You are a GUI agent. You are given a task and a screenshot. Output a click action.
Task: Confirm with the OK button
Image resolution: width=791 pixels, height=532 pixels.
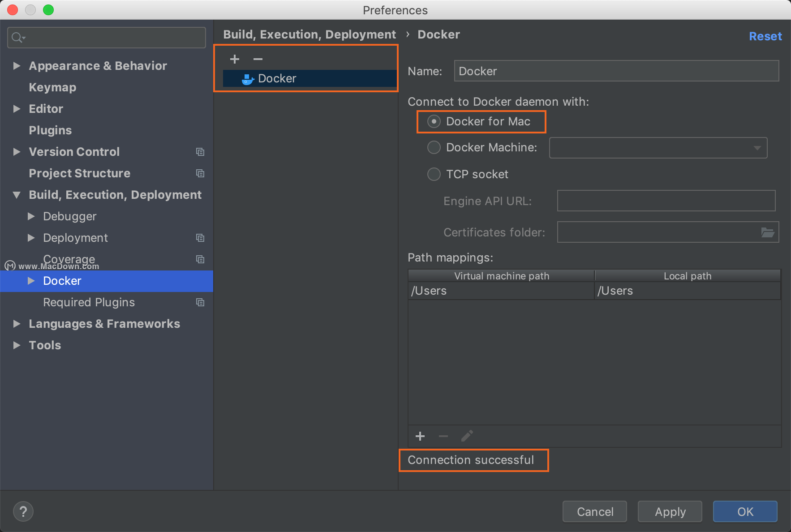pyautogui.click(x=745, y=511)
